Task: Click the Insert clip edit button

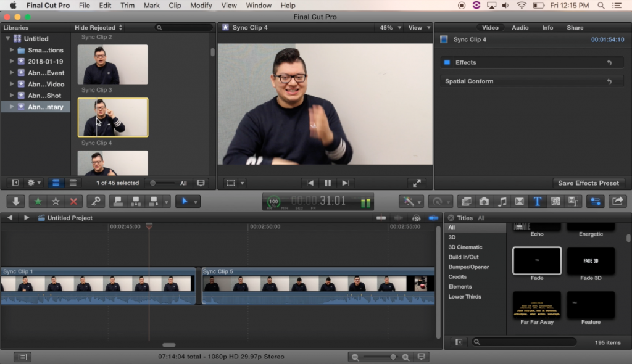Action: (136, 201)
